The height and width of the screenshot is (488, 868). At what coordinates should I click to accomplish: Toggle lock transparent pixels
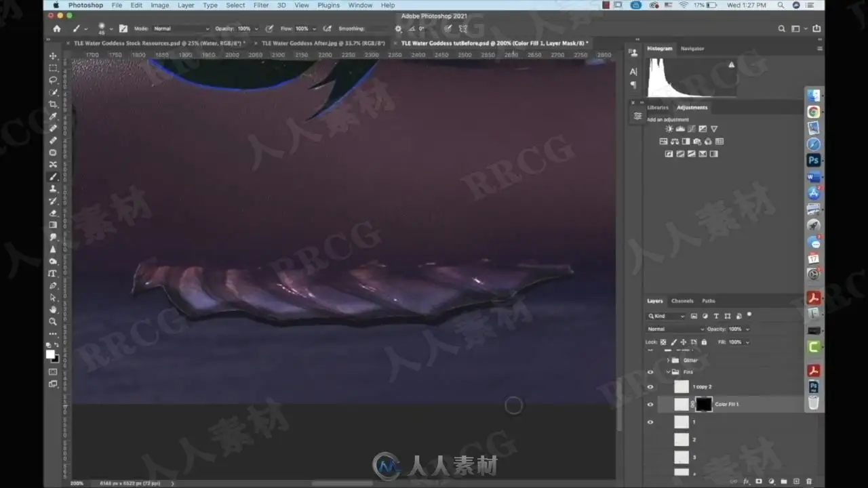point(663,342)
